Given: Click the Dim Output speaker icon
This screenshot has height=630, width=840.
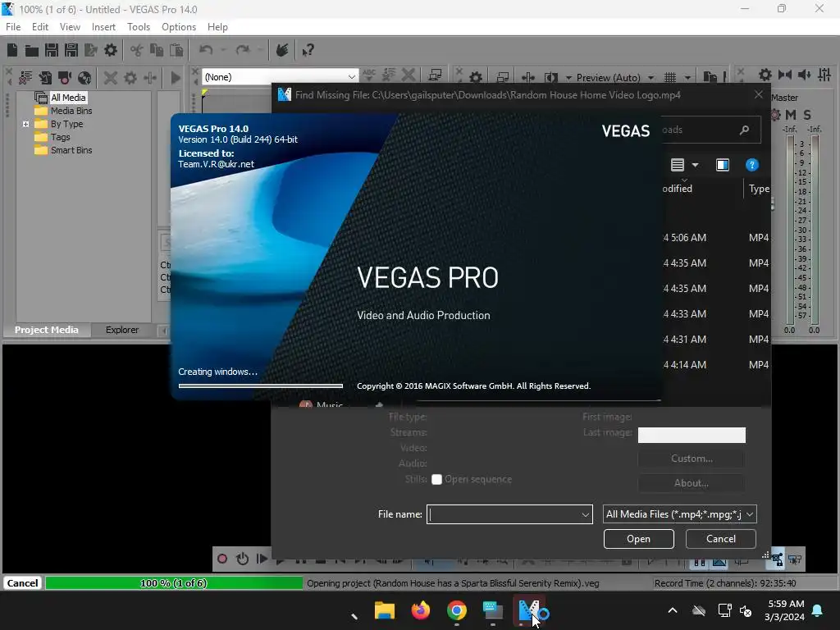Looking at the screenshot, I should tap(805, 75).
